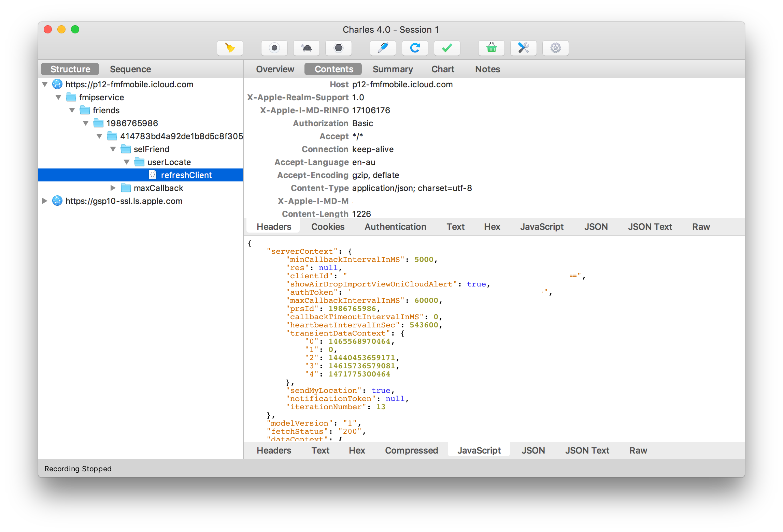Image resolution: width=783 pixels, height=532 pixels.
Task: Click the blue Repeat request icon
Action: tap(415, 48)
